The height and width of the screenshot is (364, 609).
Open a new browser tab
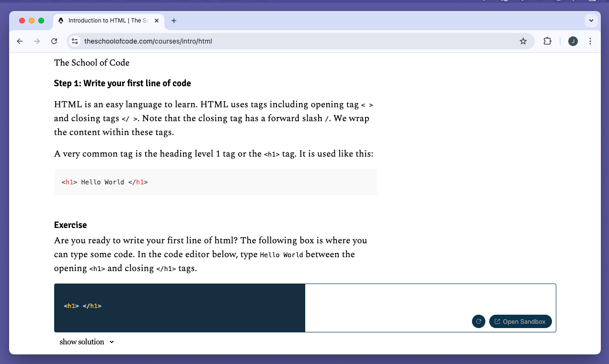(x=174, y=21)
